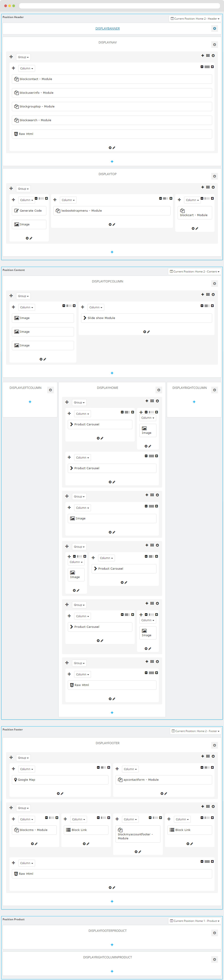224x980 pixels.
Task: Open the Group dropdown in DISPLAYTOP
Action: pos(23,189)
